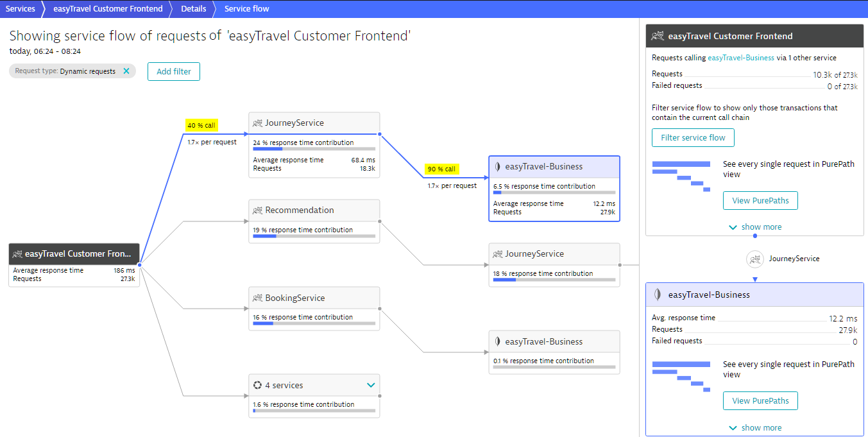Expand the 4 services group chevron
This screenshot has width=868, height=437.
[370, 385]
